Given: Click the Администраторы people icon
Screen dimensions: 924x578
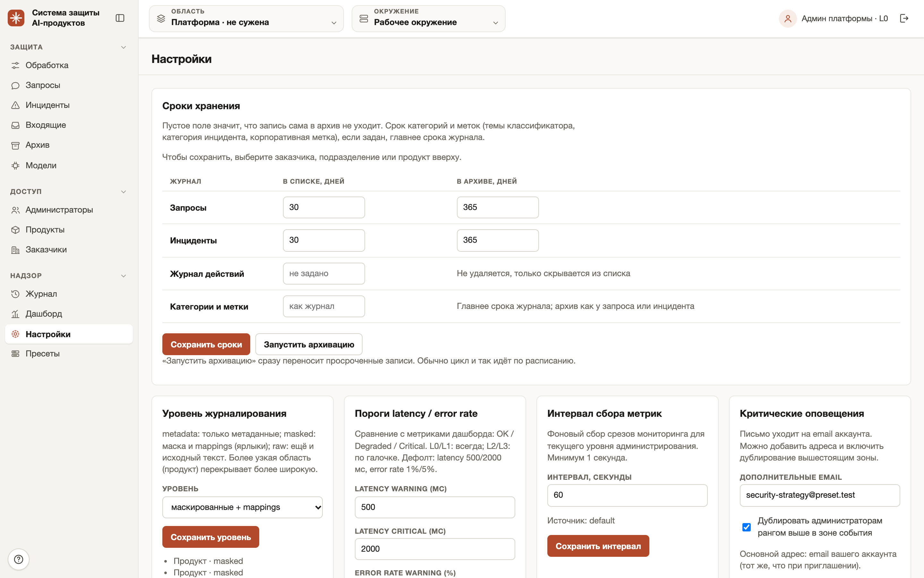Looking at the screenshot, I should [15, 210].
